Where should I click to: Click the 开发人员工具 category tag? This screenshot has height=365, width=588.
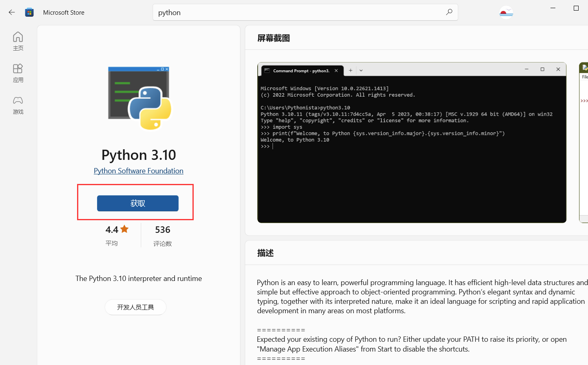click(135, 307)
